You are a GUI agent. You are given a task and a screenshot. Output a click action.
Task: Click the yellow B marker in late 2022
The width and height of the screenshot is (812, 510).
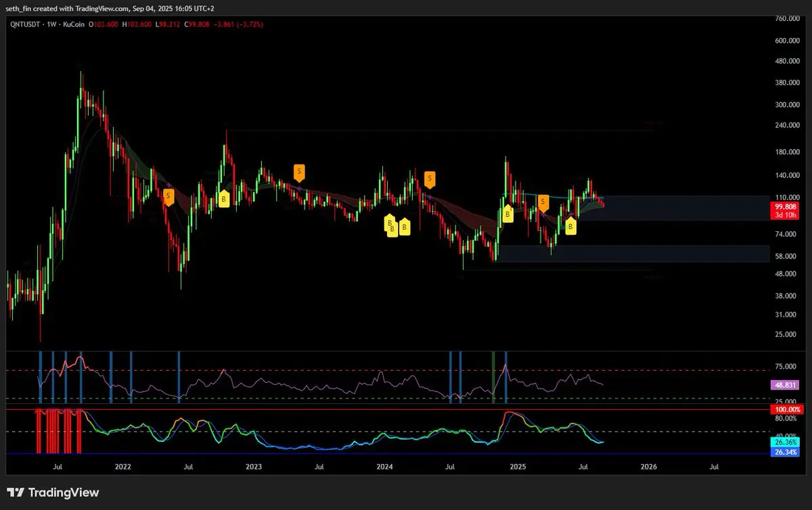pyautogui.click(x=224, y=199)
